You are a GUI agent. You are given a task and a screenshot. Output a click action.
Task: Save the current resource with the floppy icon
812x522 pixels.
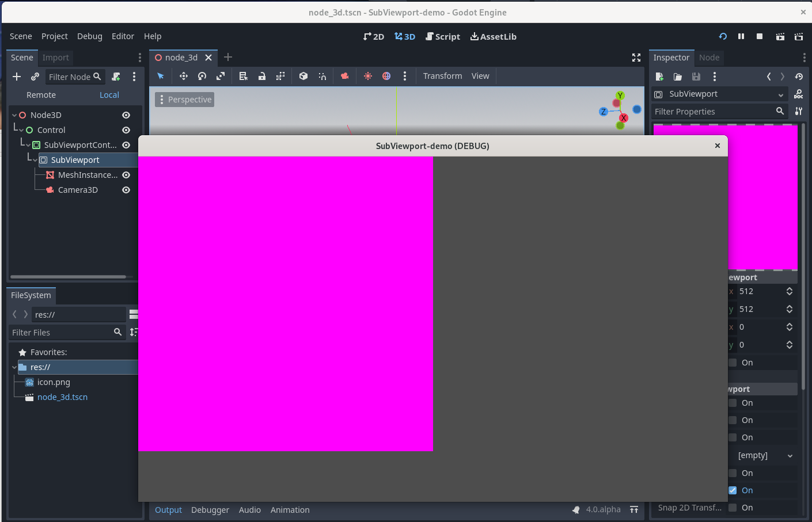[x=696, y=77]
